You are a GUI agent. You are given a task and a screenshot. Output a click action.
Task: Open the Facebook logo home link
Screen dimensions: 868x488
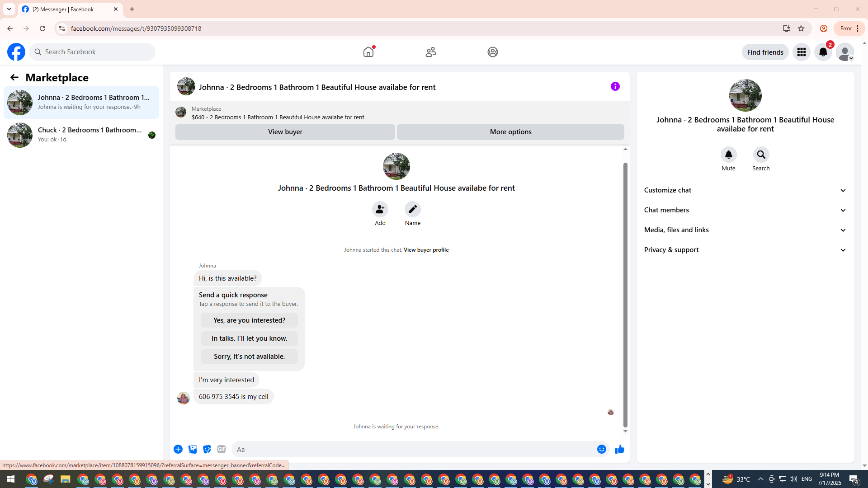16,52
